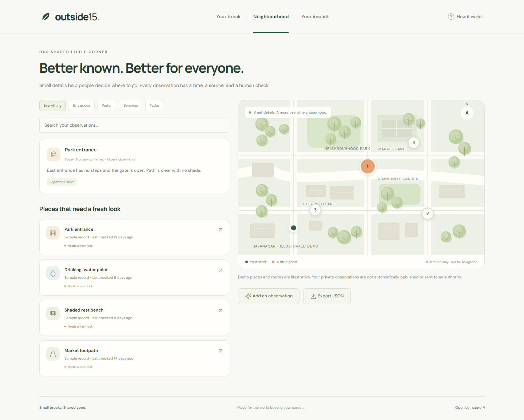Switch to the Your impact tab
The image size is (524, 420).
click(315, 17)
